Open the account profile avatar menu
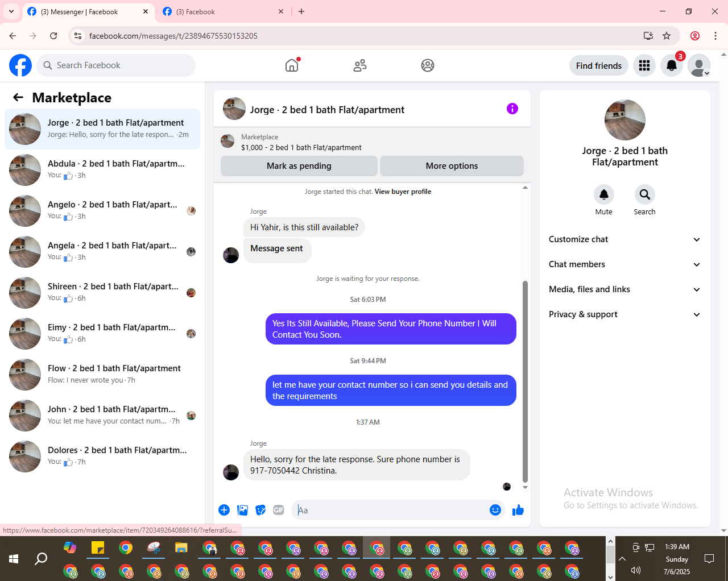 pyautogui.click(x=699, y=65)
